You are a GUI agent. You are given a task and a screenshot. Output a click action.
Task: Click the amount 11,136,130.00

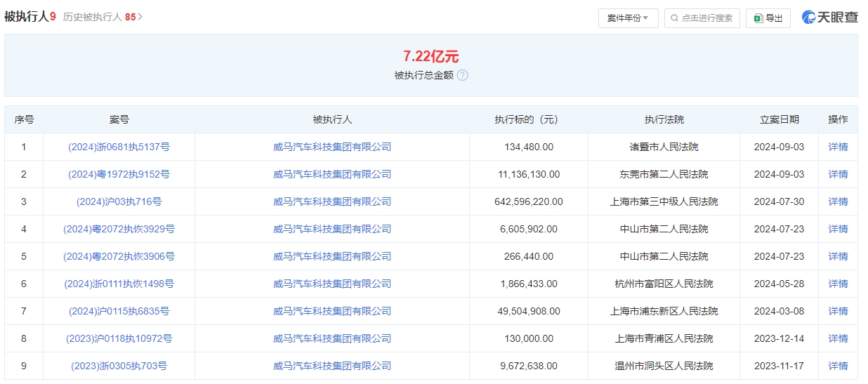click(529, 174)
